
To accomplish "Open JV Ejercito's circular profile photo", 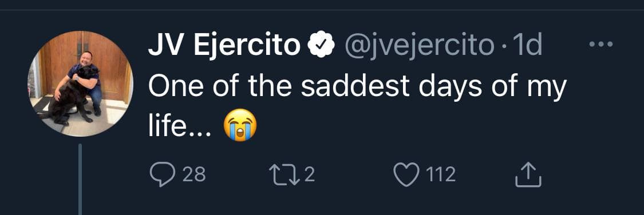I will pos(81,83).
